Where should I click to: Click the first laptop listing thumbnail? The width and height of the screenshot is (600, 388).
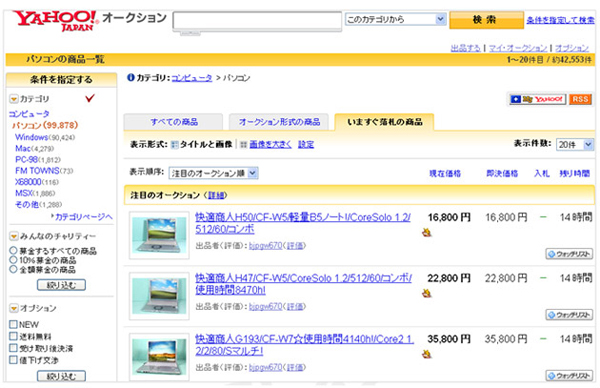pos(159,235)
